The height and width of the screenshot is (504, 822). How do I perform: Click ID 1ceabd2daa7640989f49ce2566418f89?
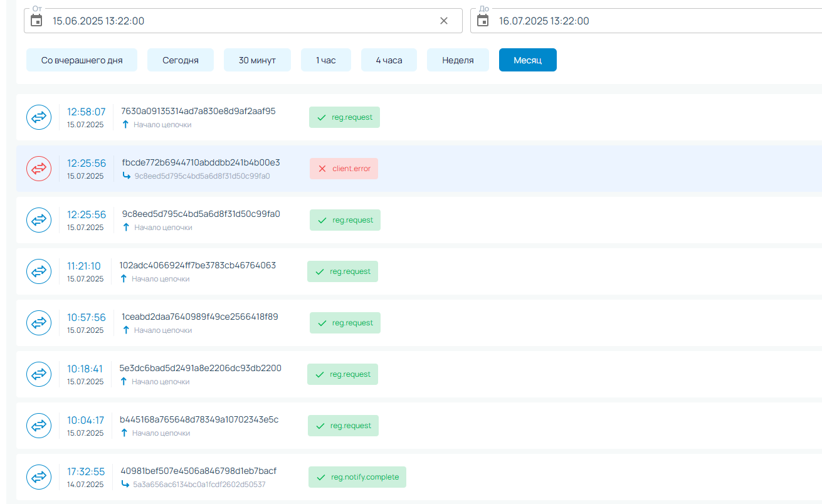click(200, 317)
